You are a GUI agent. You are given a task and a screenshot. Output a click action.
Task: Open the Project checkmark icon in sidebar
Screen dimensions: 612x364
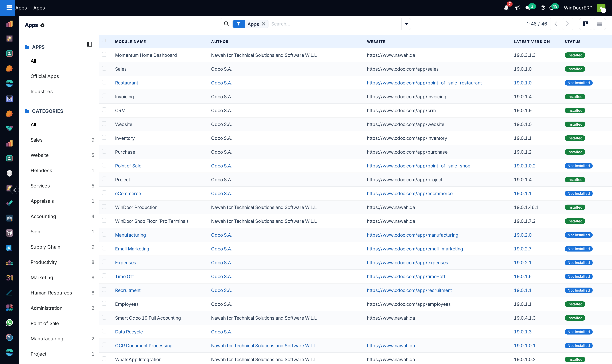tap(9, 203)
